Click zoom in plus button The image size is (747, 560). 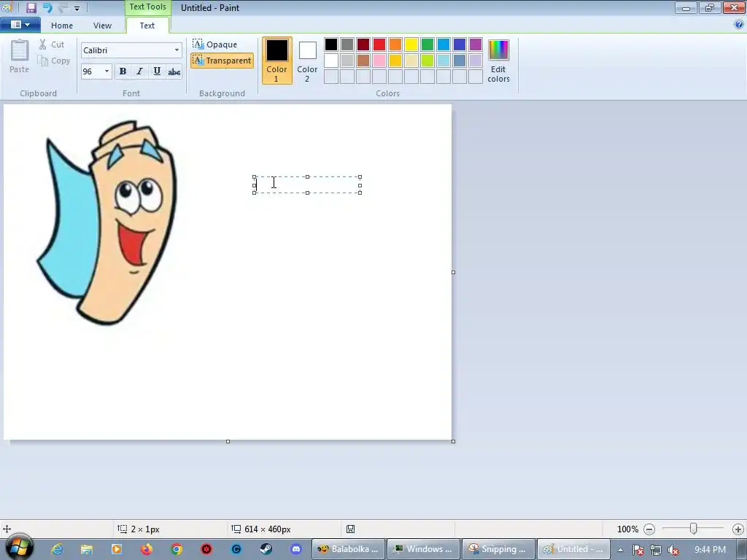[x=738, y=529]
